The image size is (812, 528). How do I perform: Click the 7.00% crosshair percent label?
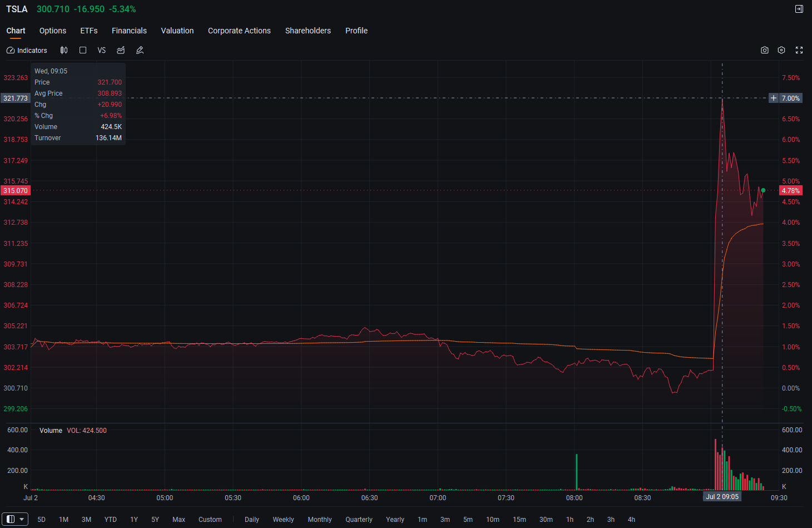[x=790, y=98]
